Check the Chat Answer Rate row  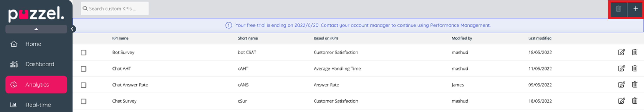point(84,85)
